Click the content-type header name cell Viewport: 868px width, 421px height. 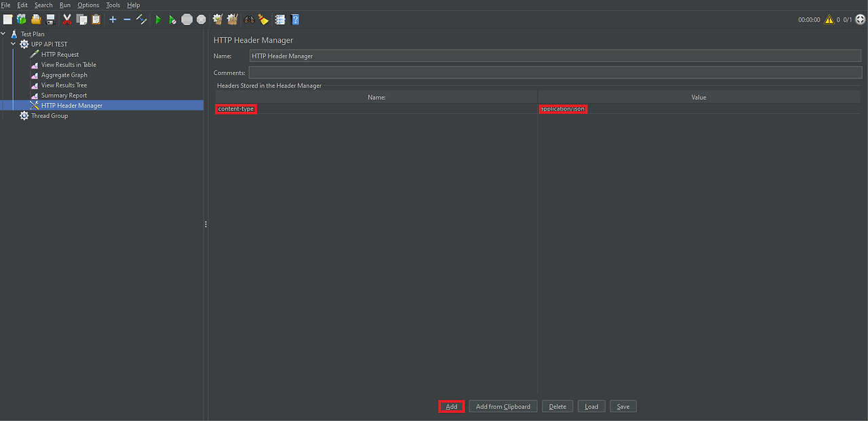pyautogui.click(x=376, y=108)
